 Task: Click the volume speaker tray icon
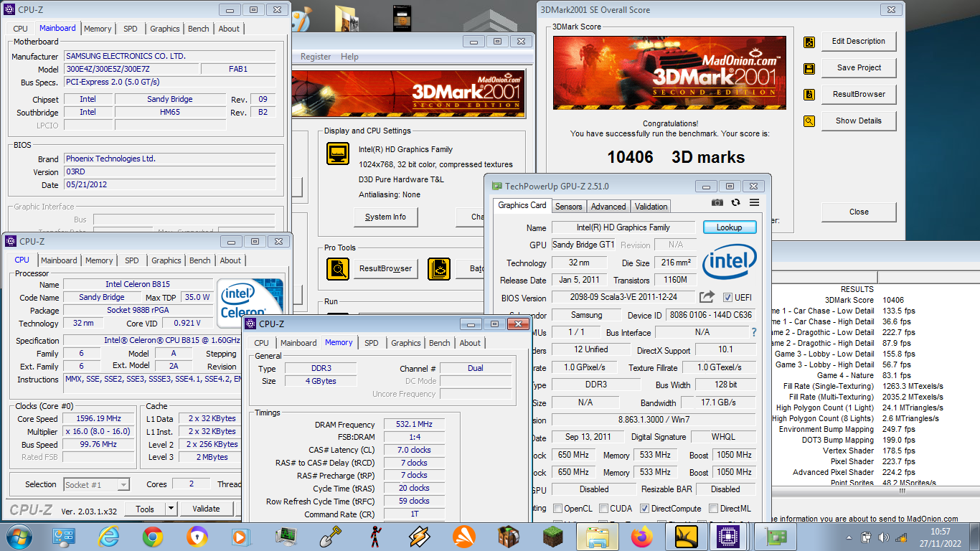coord(882,537)
